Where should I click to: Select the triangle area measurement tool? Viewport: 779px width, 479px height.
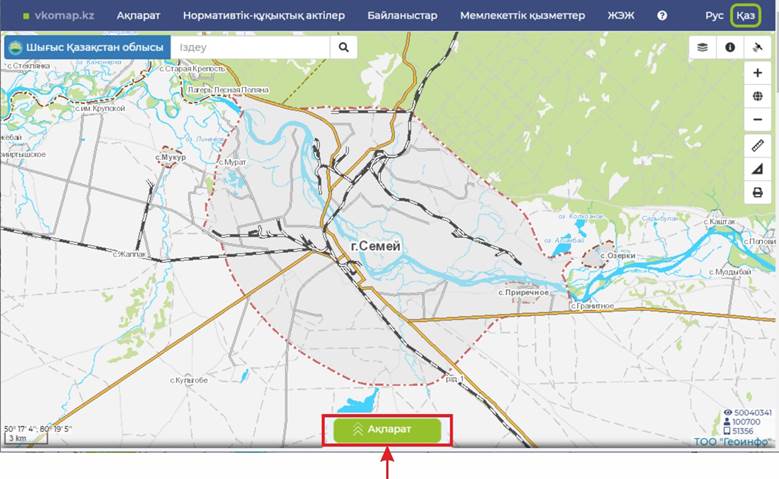(x=757, y=169)
